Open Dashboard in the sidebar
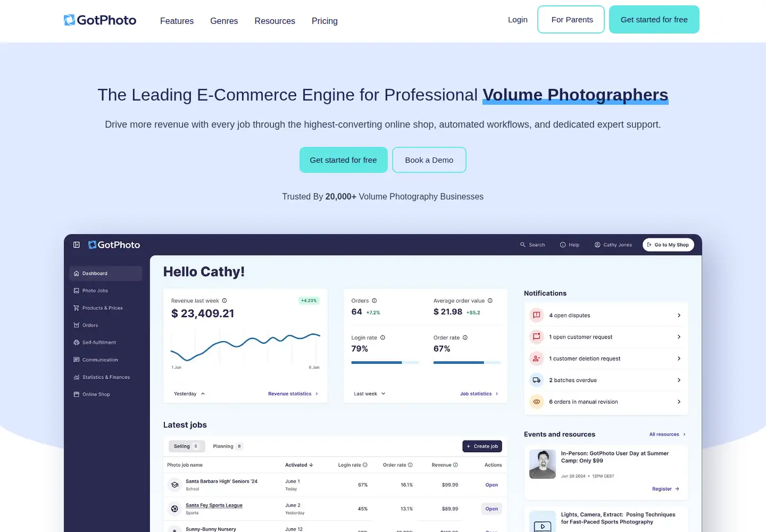The width and height of the screenshot is (766, 532). click(x=106, y=273)
